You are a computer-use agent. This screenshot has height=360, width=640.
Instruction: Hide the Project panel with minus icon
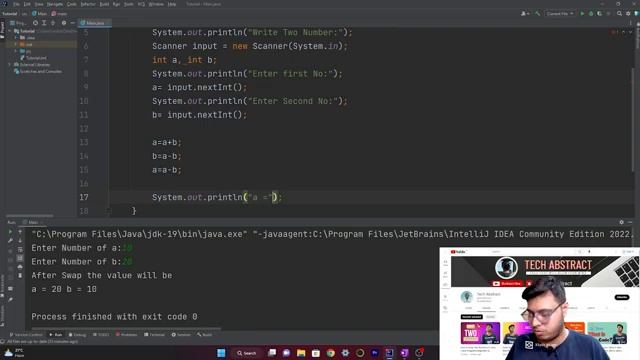coord(73,23)
